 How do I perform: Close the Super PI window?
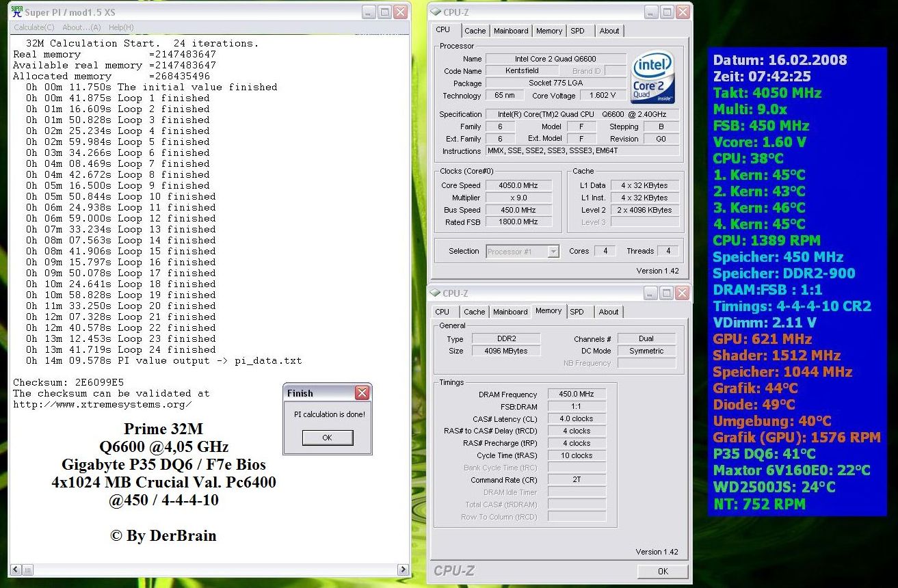point(401,12)
